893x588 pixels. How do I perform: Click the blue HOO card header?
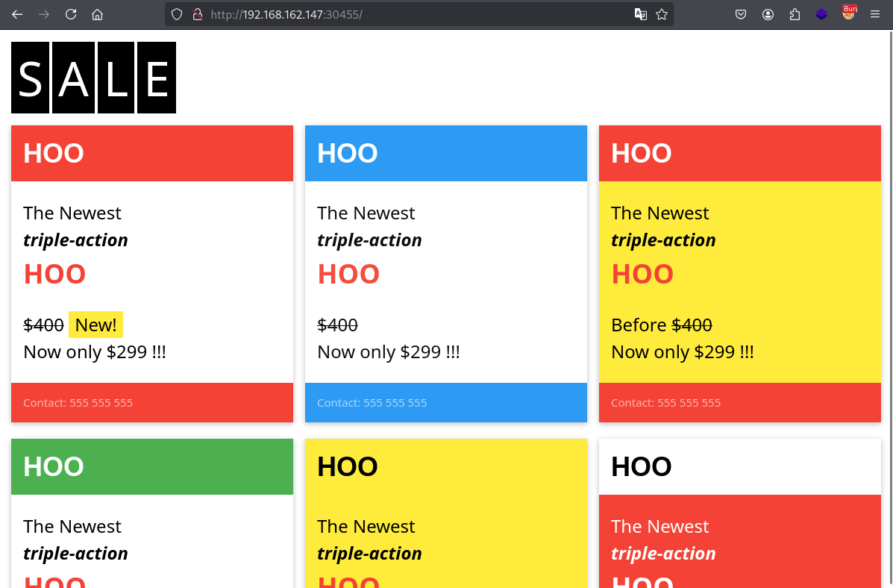coord(446,153)
